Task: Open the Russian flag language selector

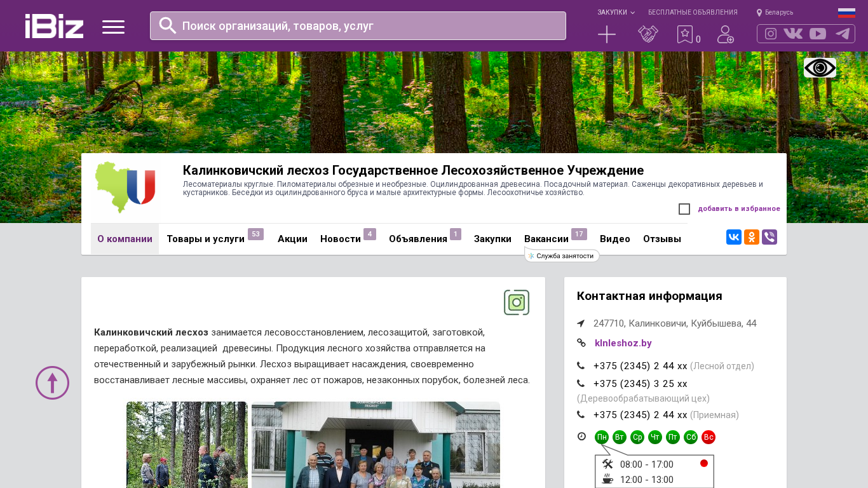Action: pyautogui.click(x=846, y=12)
